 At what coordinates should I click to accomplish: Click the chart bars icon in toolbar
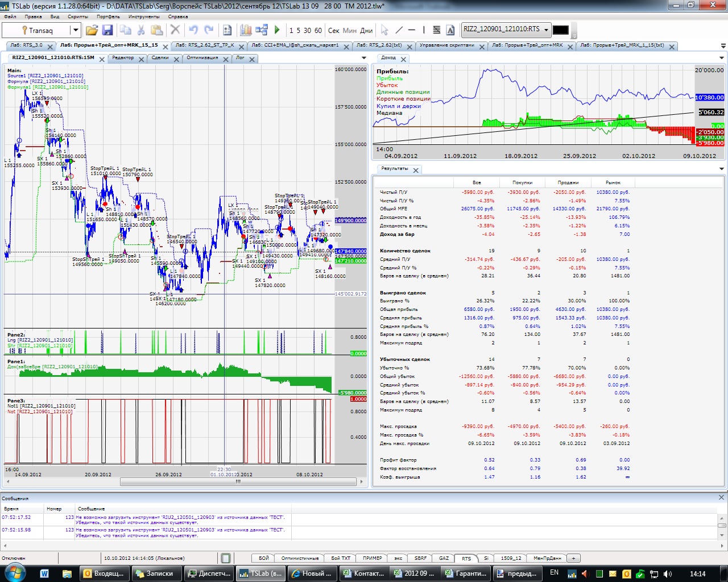pos(246,30)
